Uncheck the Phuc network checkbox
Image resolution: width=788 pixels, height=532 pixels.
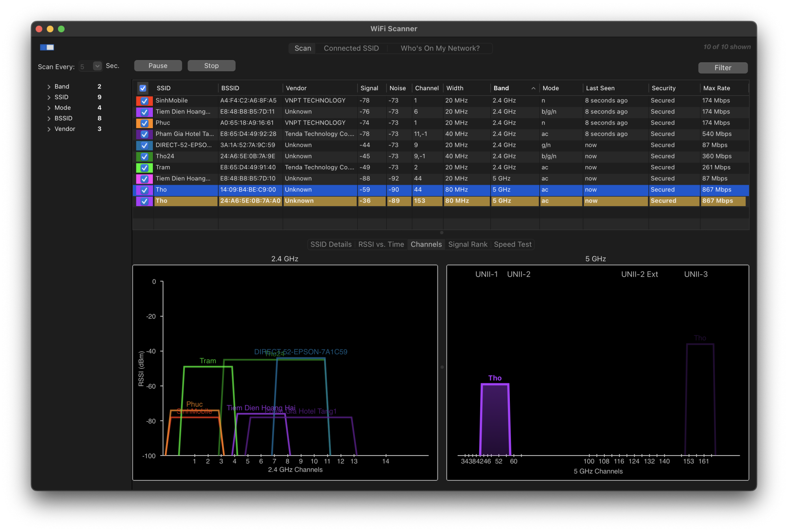click(x=145, y=123)
